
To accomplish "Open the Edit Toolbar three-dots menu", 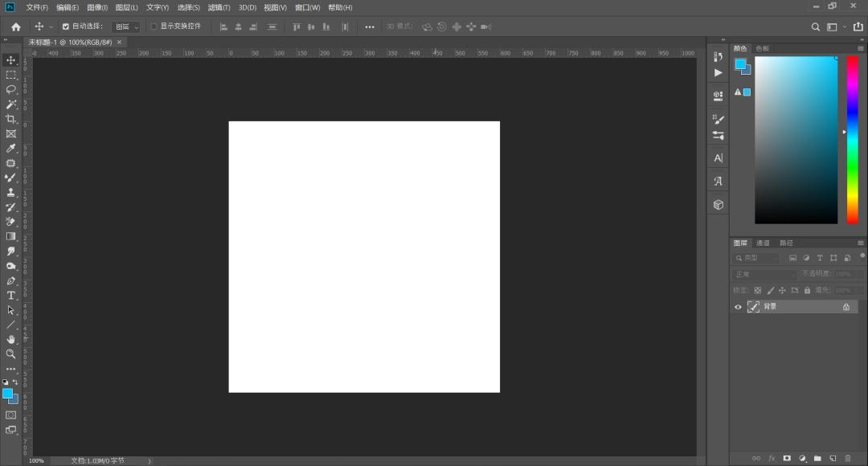I will click(x=10, y=369).
